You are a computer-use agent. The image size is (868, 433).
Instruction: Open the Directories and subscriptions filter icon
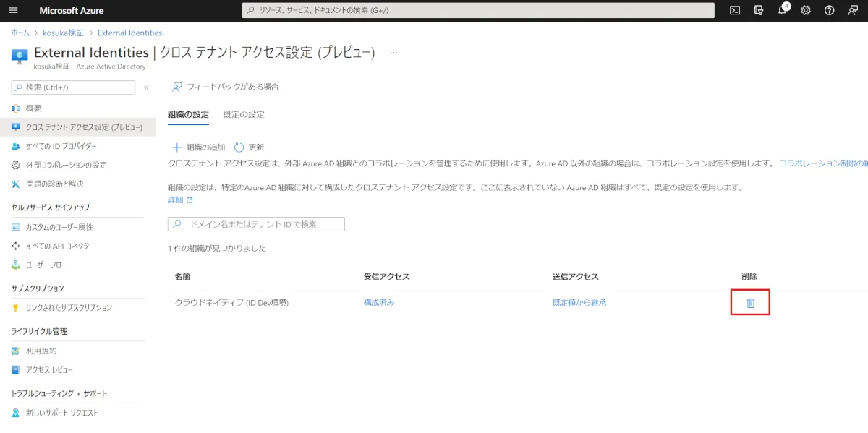(759, 11)
